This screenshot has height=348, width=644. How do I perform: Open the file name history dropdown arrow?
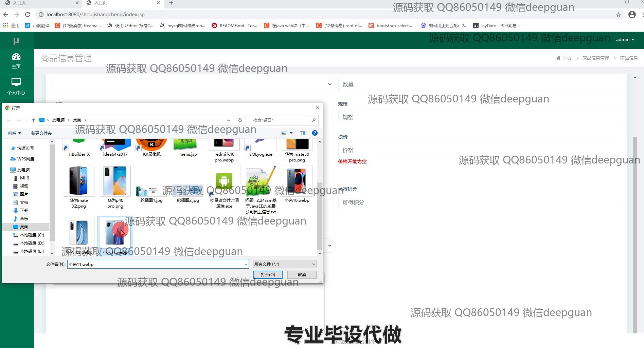click(246, 264)
